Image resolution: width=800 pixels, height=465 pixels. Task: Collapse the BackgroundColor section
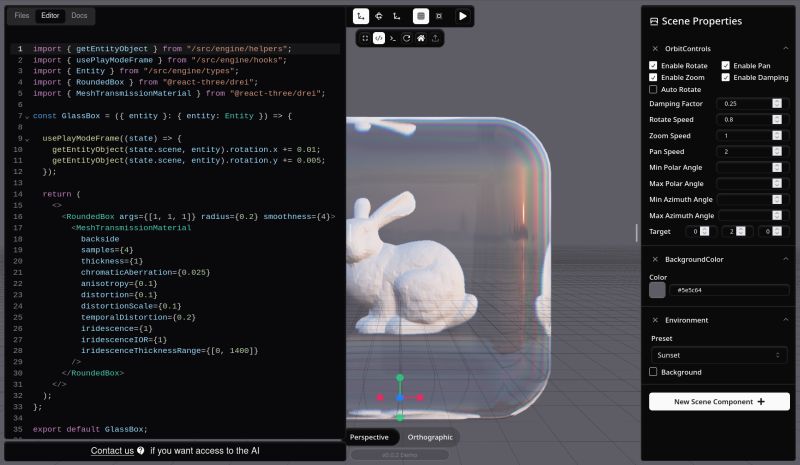(786, 259)
